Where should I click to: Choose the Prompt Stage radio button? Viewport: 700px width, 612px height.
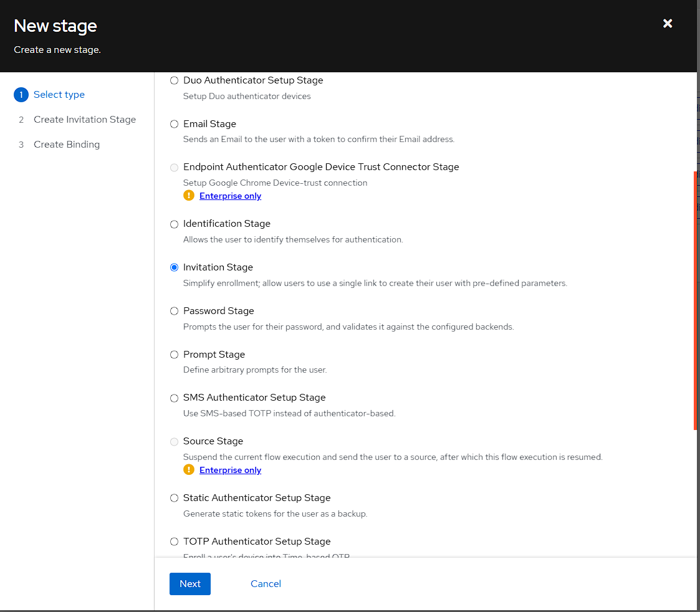coord(175,355)
